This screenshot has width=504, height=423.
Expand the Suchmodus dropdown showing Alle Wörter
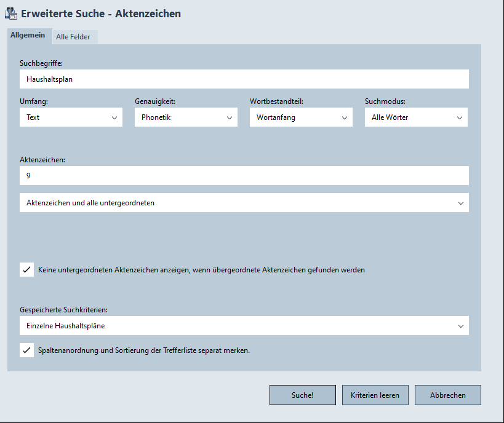416,117
